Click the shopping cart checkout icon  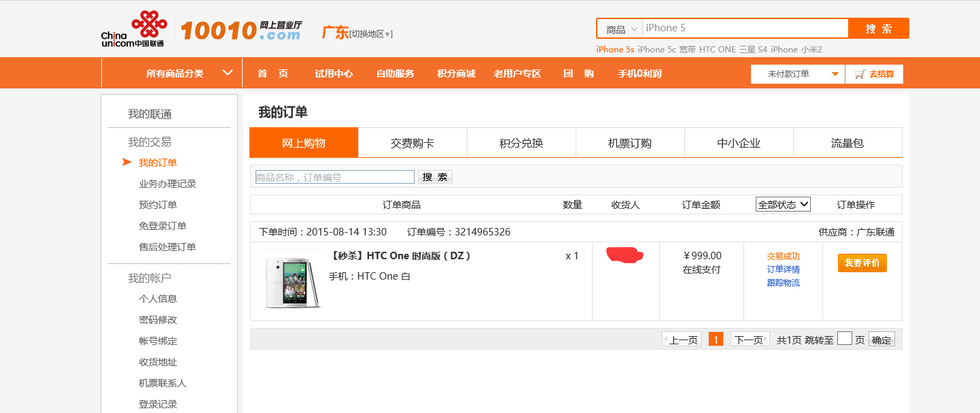pyautogui.click(x=860, y=73)
